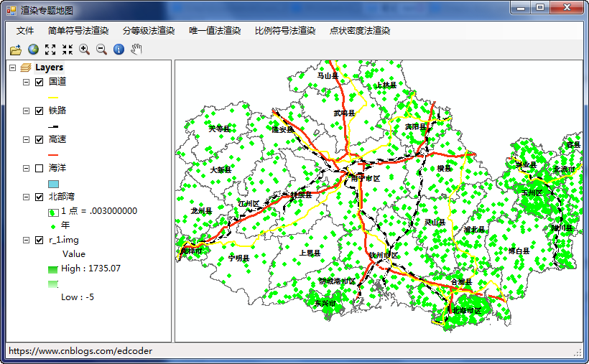Activate the zoom in magnifier tool
This screenshot has height=364, width=589.
tap(84, 50)
